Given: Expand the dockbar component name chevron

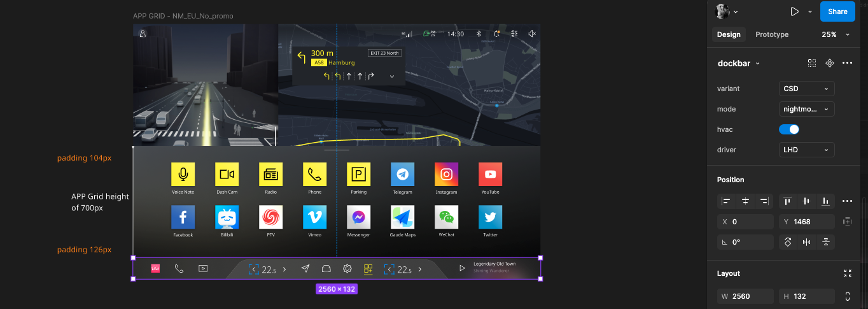Looking at the screenshot, I should coord(758,64).
